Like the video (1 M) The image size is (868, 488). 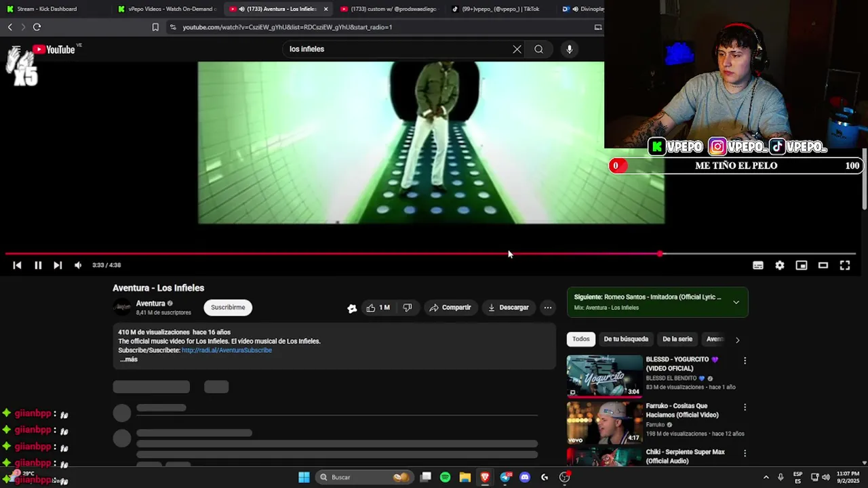coord(378,308)
